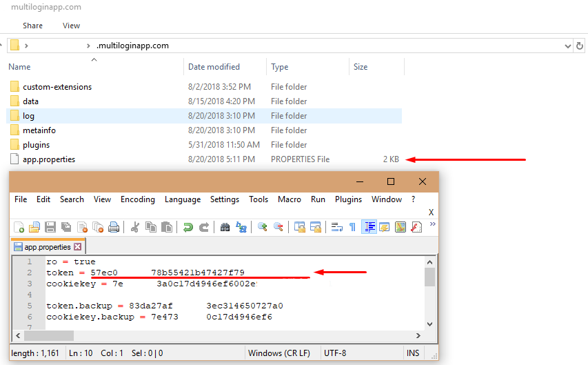Open the address bar history dropdown
This screenshot has height=365, width=588.
pyautogui.click(x=568, y=46)
